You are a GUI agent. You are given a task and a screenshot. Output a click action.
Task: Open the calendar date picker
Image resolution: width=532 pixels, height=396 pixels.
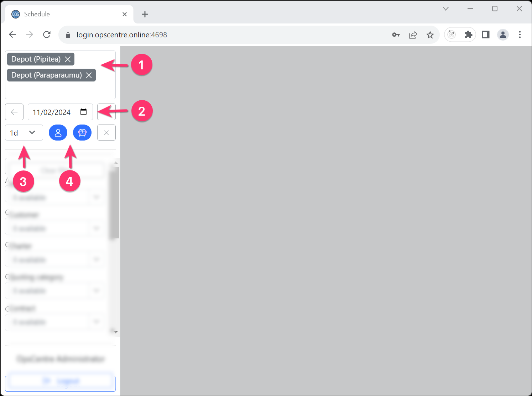tap(83, 112)
